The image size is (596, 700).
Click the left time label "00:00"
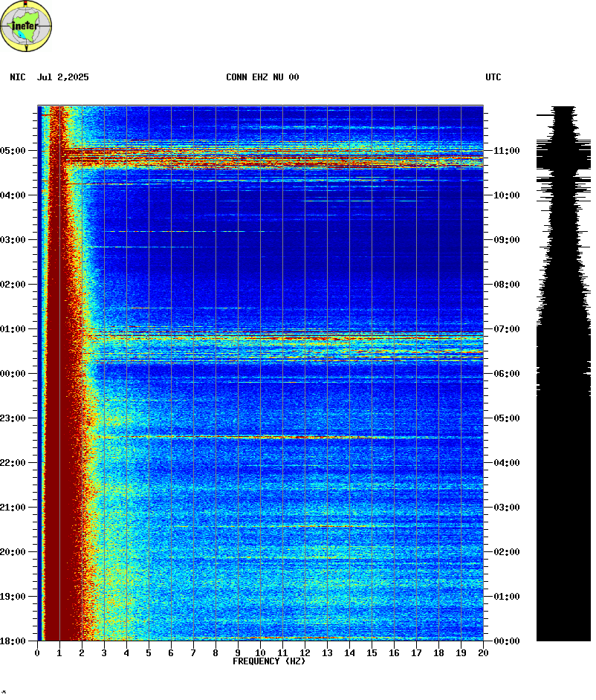[x=13, y=374]
